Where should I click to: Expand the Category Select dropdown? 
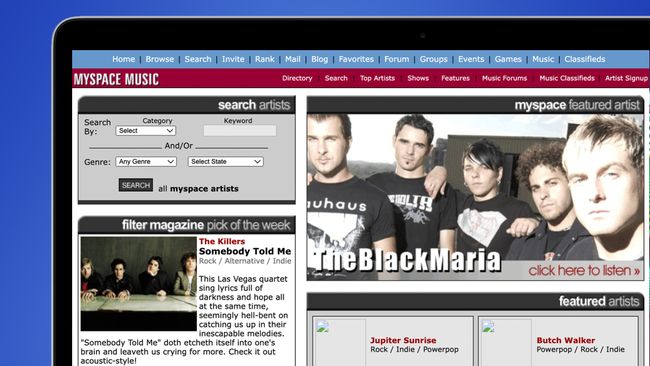coord(146,131)
